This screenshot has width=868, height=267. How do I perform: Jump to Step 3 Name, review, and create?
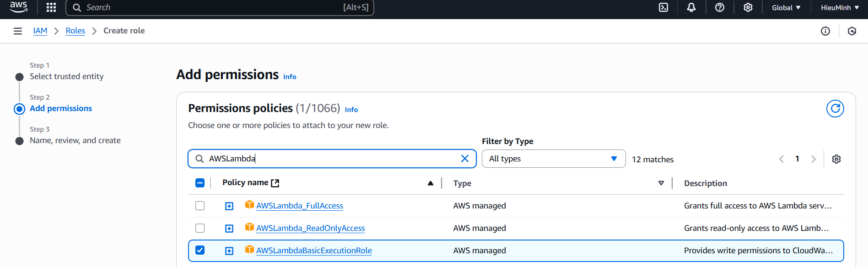point(75,140)
